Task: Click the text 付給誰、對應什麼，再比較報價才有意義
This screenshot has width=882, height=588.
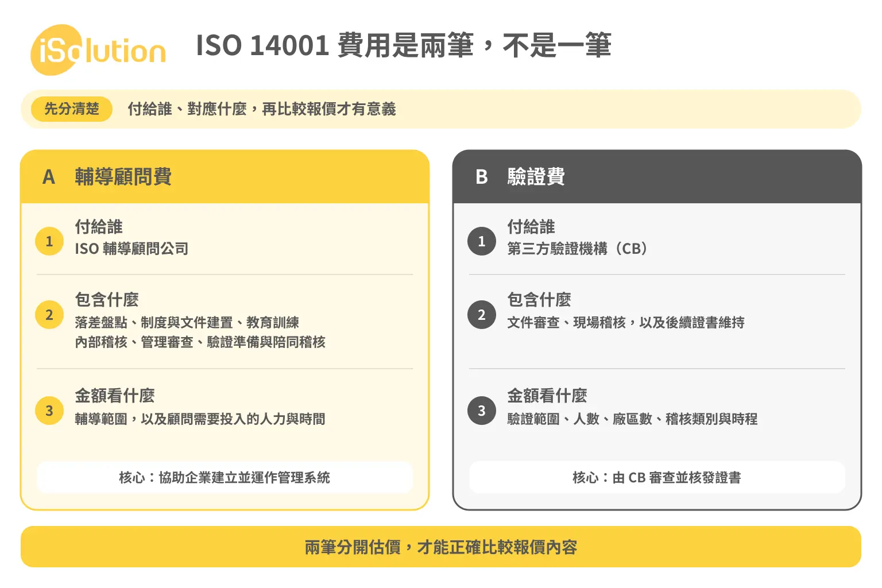Action: (x=262, y=109)
